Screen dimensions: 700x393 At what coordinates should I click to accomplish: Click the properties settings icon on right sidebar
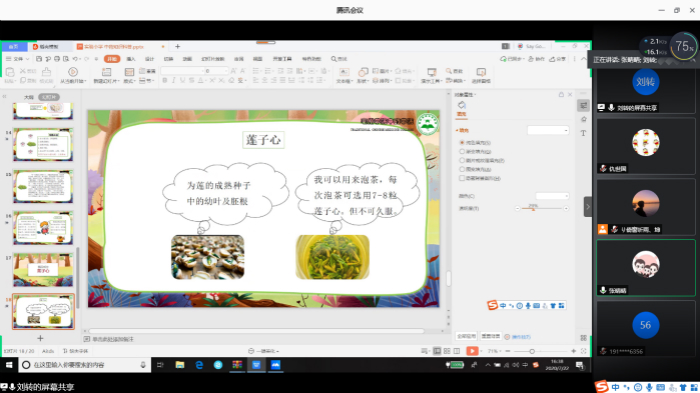coord(583,105)
